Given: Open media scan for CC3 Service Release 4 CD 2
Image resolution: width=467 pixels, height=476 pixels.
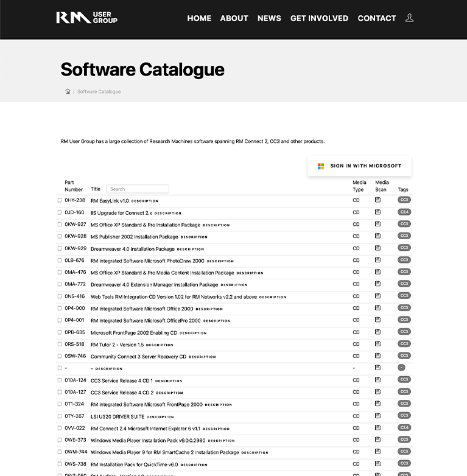Looking at the screenshot, I should [x=377, y=391].
